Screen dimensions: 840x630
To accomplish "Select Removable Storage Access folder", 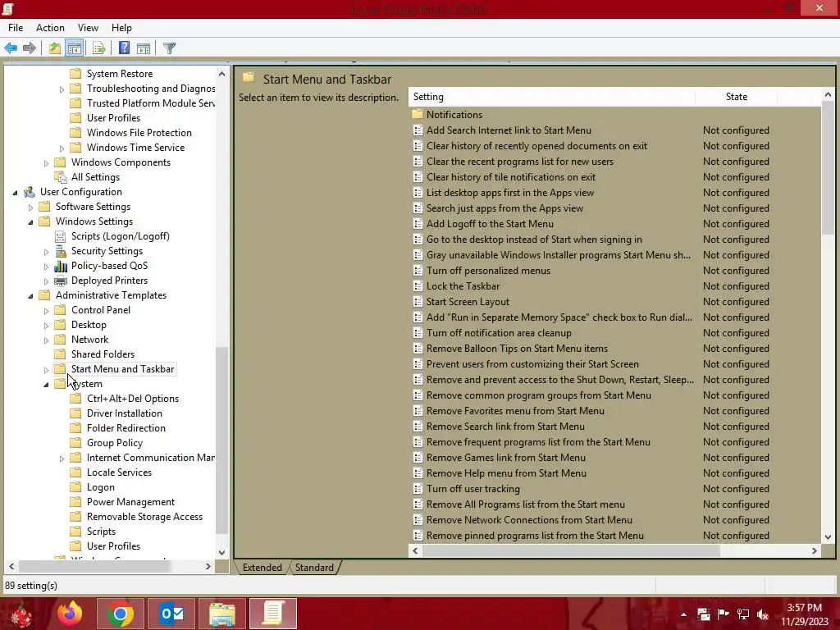I will click(144, 517).
